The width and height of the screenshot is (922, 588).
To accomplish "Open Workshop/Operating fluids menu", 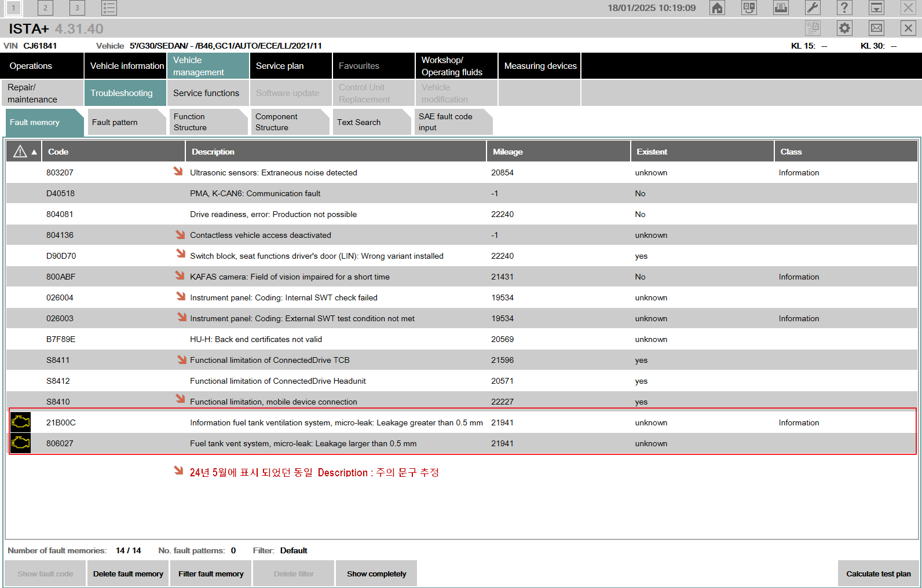I will pyautogui.click(x=456, y=66).
